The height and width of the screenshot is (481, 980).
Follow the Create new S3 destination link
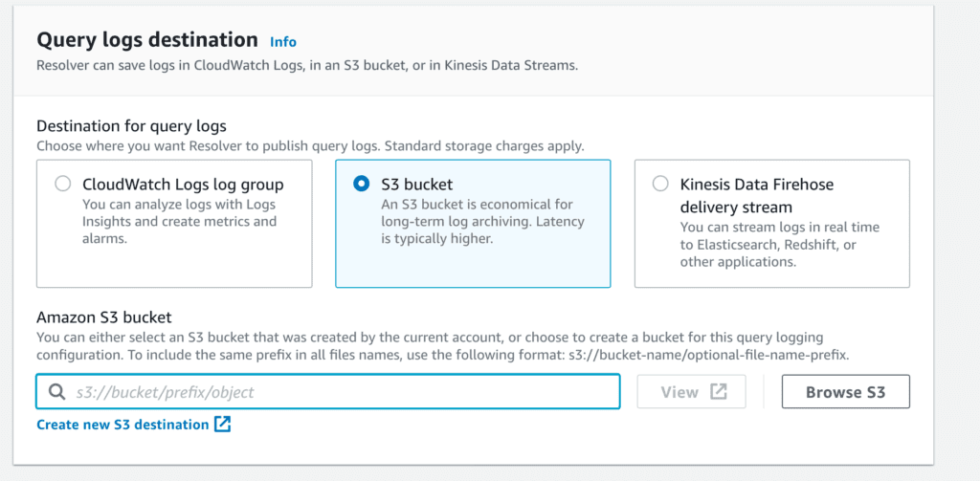[x=122, y=425]
